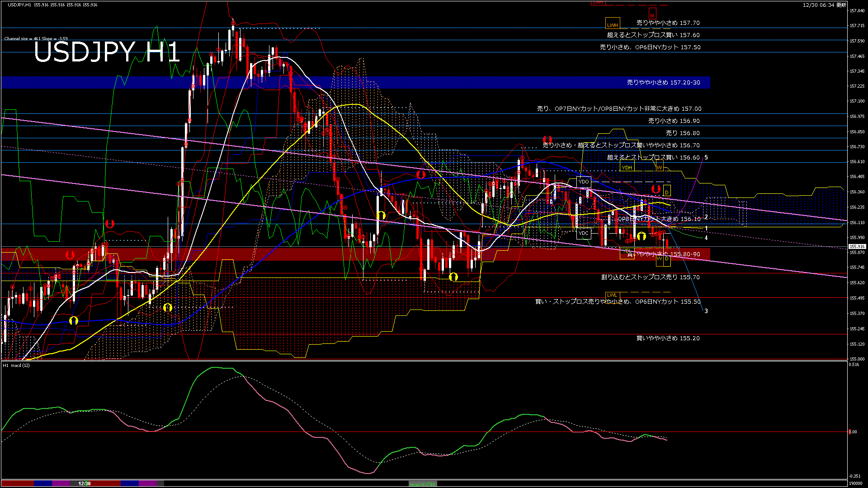Select the yellow up-arrow buy signal near 155.95
Viewport: 868px width, 488px height.
pyautogui.click(x=642, y=235)
